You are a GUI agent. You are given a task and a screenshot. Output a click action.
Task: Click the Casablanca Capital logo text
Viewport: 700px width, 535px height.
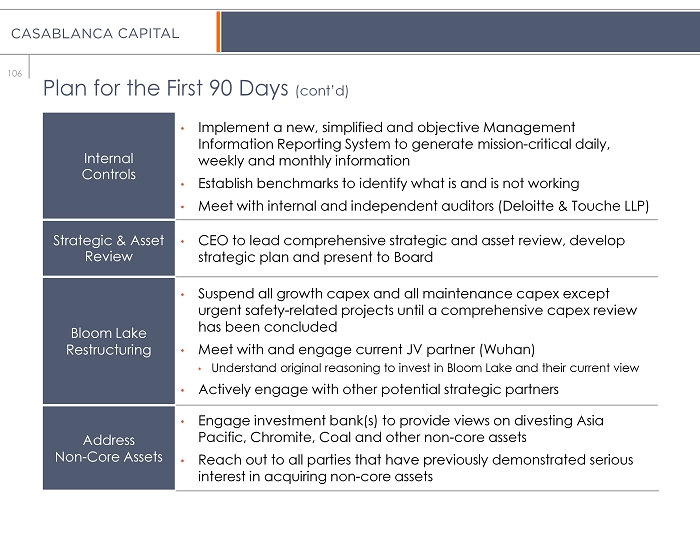click(95, 33)
